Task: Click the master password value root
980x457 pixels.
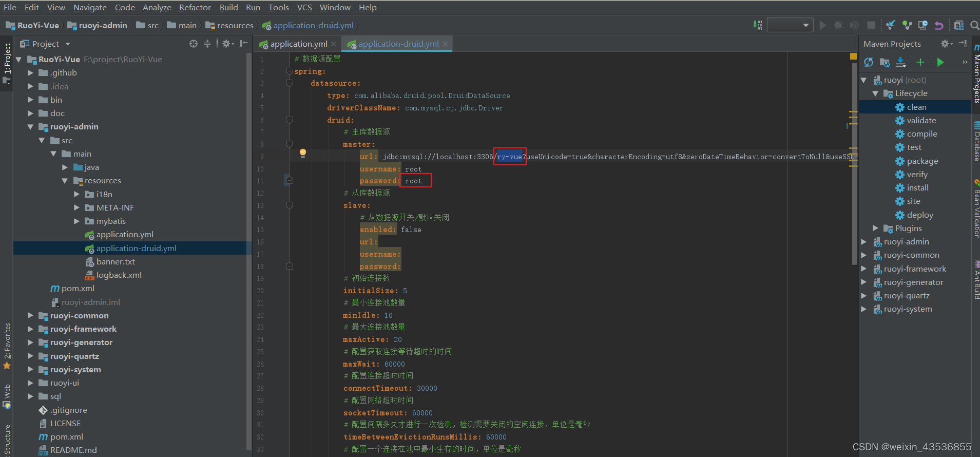Action: coord(413,181)
